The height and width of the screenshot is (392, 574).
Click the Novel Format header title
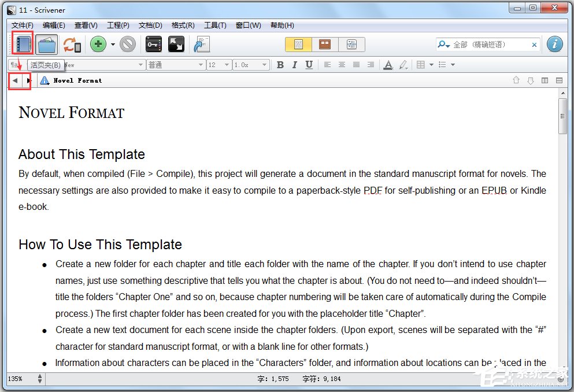[77, 80]
